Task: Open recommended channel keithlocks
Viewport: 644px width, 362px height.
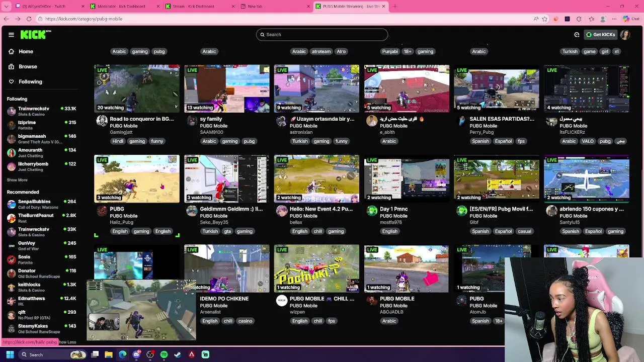Action: click(x=40, y=287)
